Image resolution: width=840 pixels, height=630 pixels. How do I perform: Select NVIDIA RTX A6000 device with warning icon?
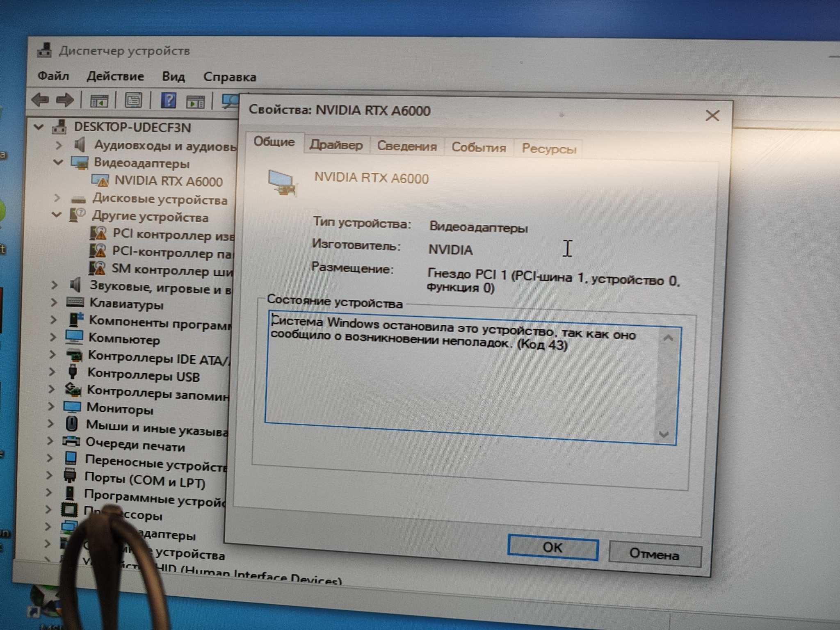tap(157, 181)
